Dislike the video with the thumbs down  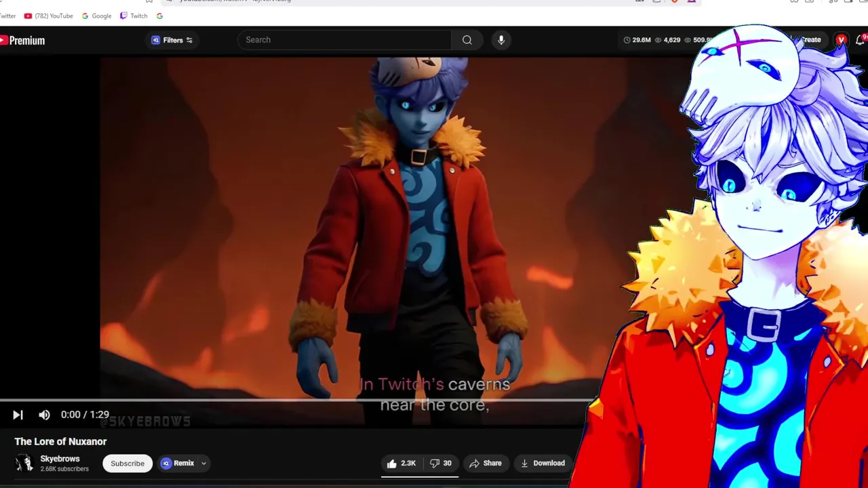tap(441, 464)
